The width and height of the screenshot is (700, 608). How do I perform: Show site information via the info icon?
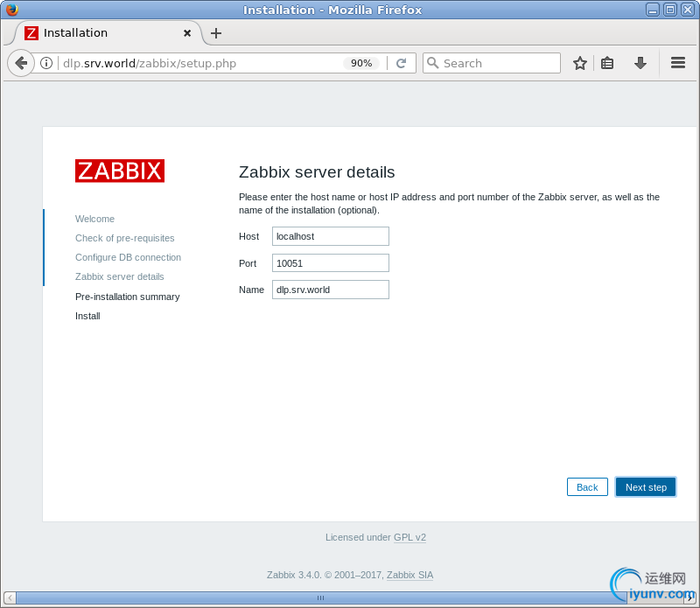point(46,63)
